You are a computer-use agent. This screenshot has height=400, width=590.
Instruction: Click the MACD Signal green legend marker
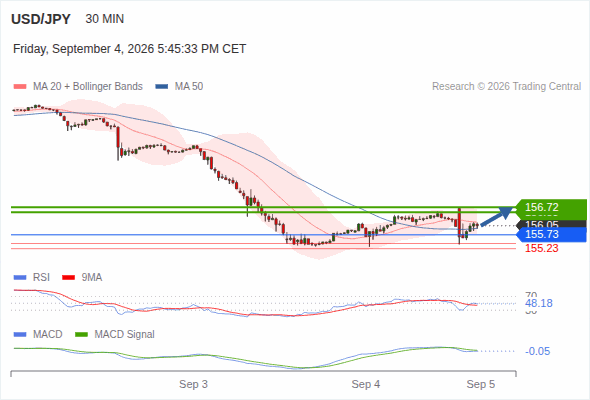[x=81, y=335]
